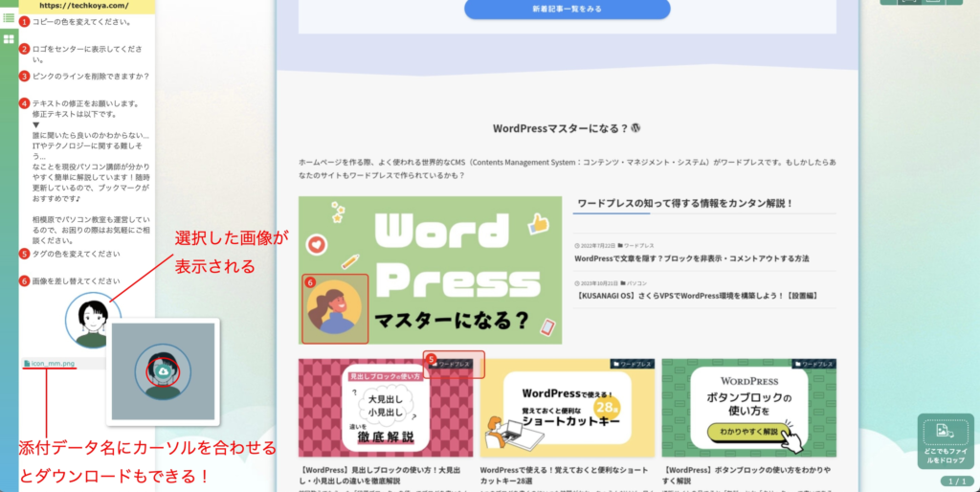Click heading ワードプレスの知って得する情報をカンタン解説！
The height and width of the screenshot is (492, 980).
point(685,203)
